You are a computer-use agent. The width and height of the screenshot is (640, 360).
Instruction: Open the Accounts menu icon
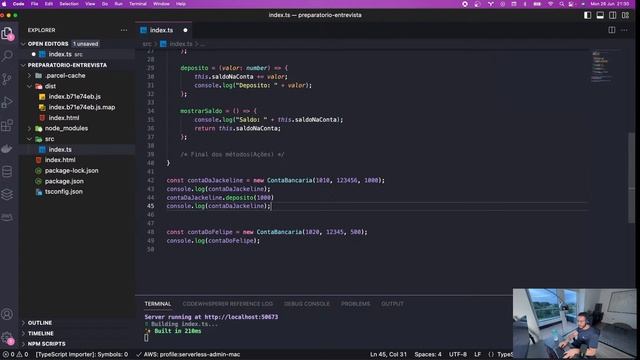[x=7, y=314]
